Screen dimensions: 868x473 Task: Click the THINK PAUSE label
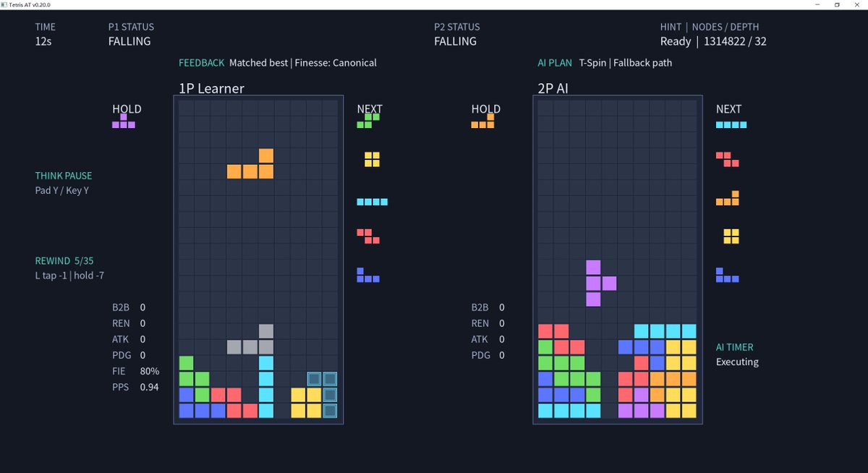tap(64, 176)
